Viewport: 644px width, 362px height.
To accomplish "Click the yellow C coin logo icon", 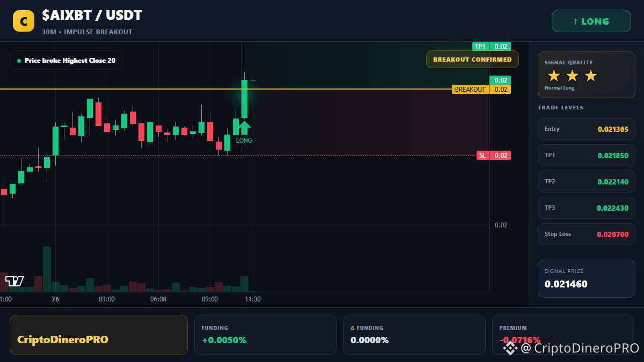I will (x=24, y=21).
